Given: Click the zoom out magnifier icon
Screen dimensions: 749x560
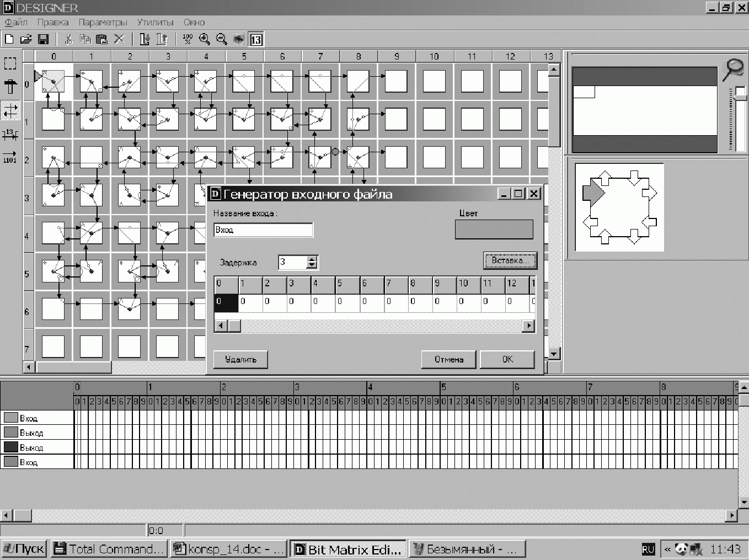Looking at the screenshot, I should (x=222, y=39).
